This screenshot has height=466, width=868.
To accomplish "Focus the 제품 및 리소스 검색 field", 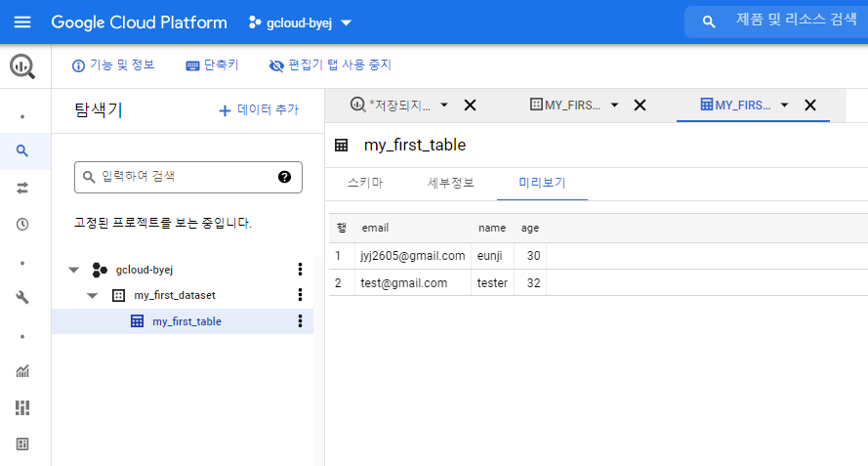I will tap(796, 20).
